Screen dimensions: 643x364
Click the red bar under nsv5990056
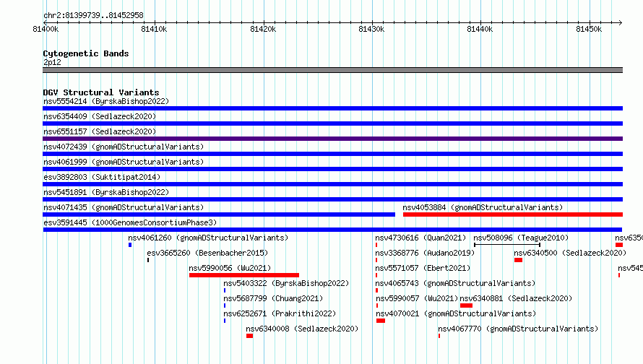244,275
